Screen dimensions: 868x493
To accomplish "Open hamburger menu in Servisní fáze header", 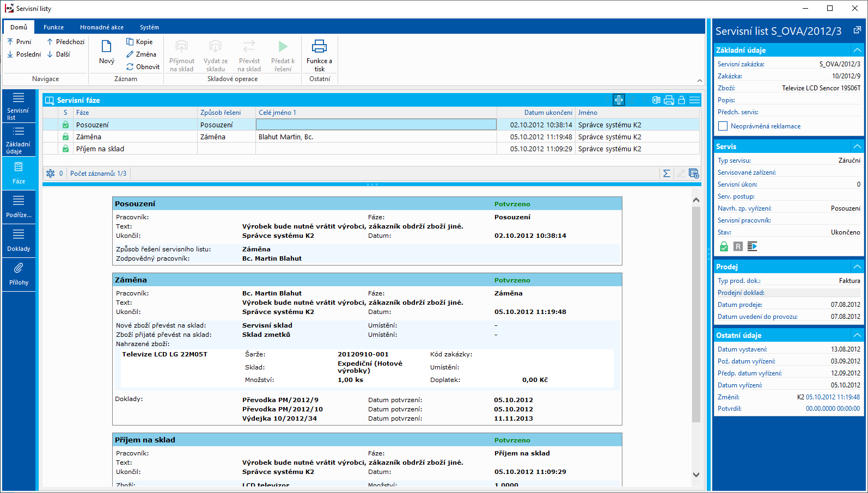I will pos(694,100).
